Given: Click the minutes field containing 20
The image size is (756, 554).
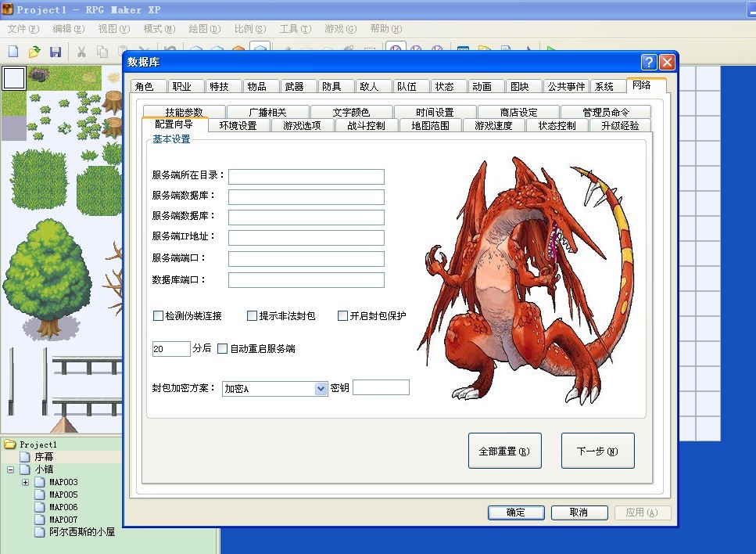Looking at the screenshot, I should tap(171, 348).
